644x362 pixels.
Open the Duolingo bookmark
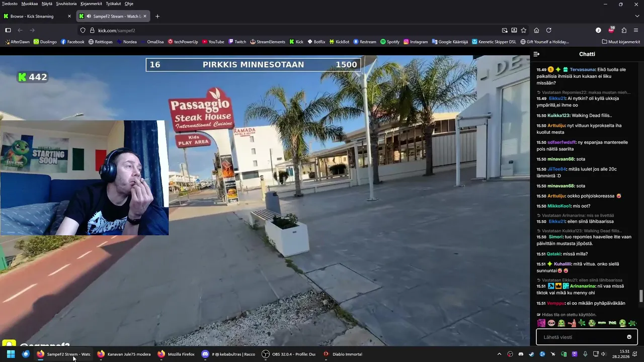click(x=45, y=42)
